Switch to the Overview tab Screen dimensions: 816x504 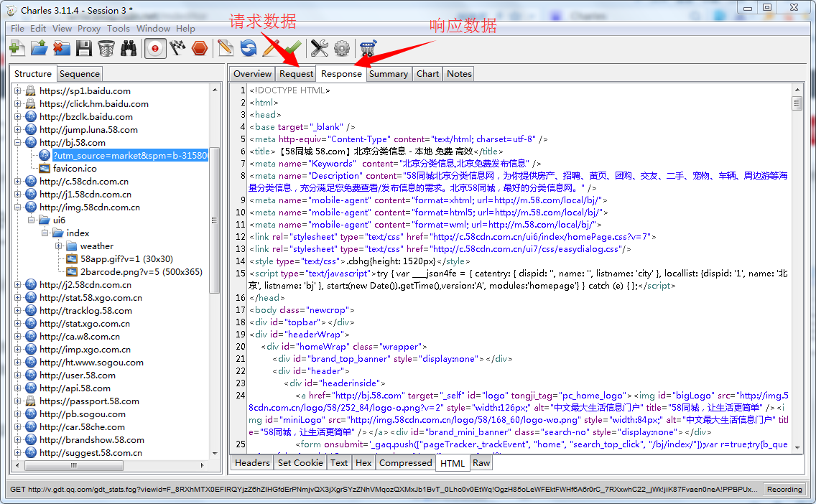coord(252,74)
